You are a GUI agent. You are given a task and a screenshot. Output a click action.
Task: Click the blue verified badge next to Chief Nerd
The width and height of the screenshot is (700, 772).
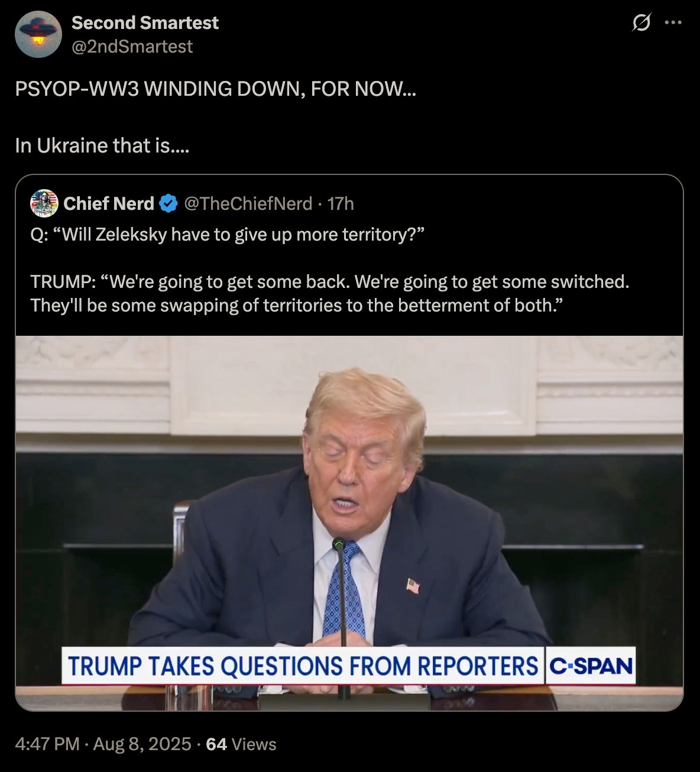click(x=168, y=204)
